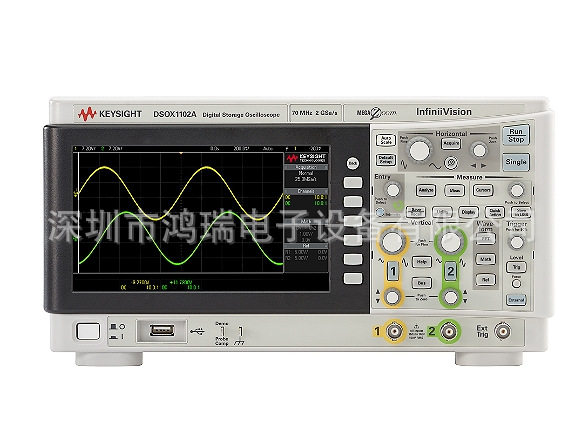
Task: Click the power button at lower left
Action: tap(88, 331)
